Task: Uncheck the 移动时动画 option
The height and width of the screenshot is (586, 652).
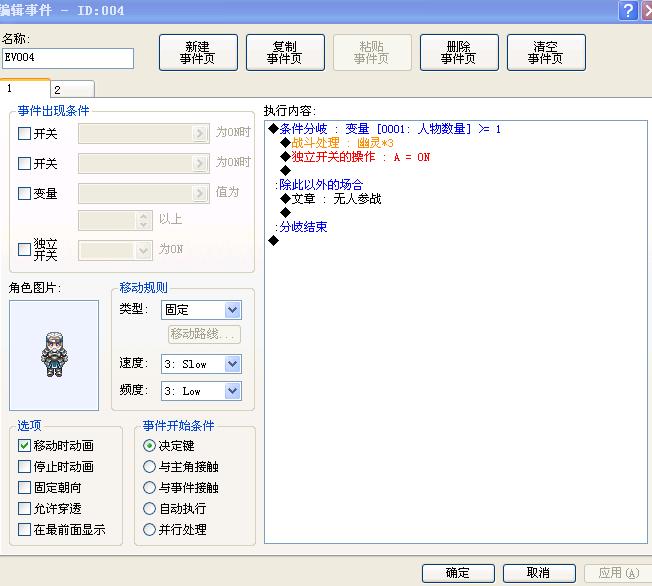Action: (24, 445)
